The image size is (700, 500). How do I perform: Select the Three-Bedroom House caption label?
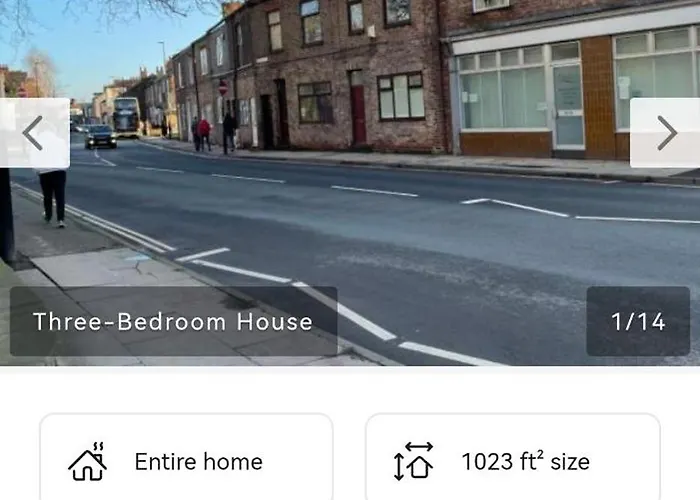tap(173, 321)
